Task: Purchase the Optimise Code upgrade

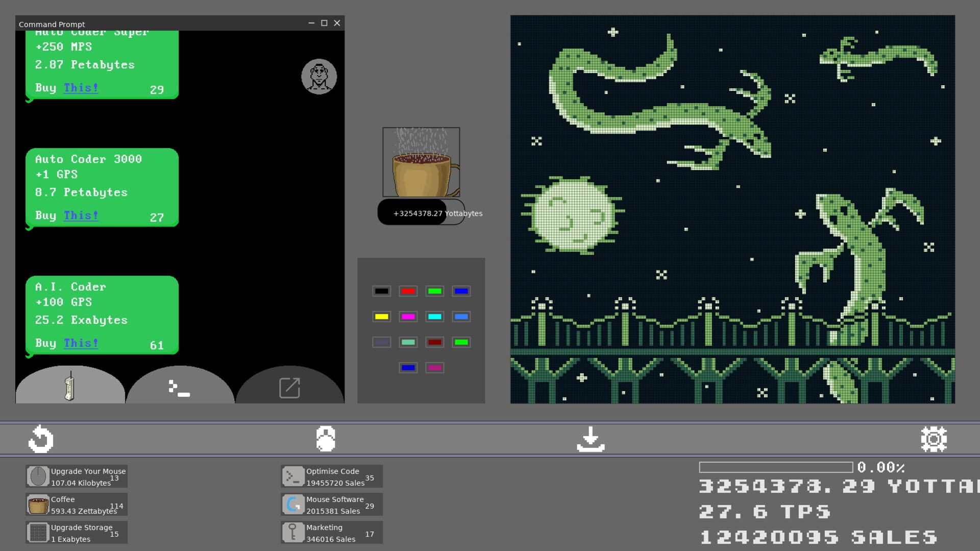Action: 331,476
